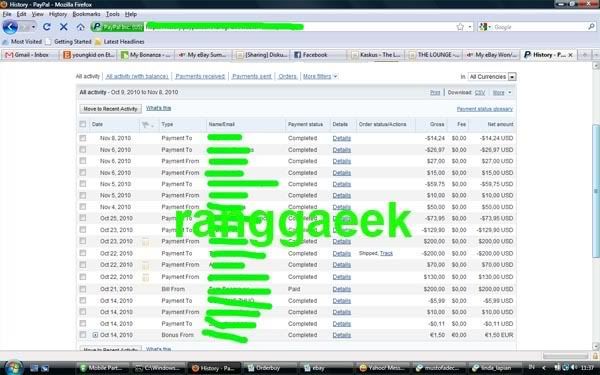Click the search magnifier icon in Google box
The width and height of the screenshot is (600, 375).
pyautogui.click(x=591, y=27)
